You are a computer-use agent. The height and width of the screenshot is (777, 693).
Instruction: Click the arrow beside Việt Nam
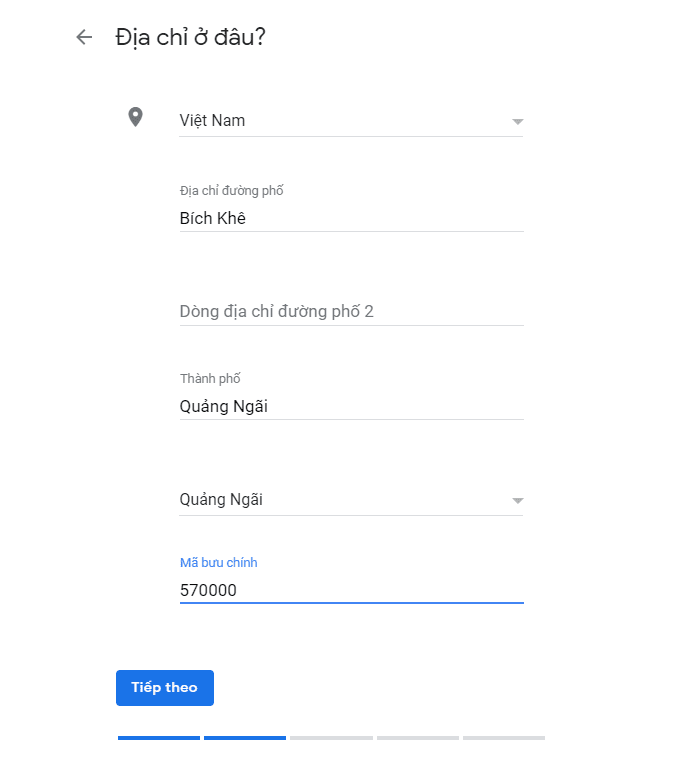click(517, 122)
